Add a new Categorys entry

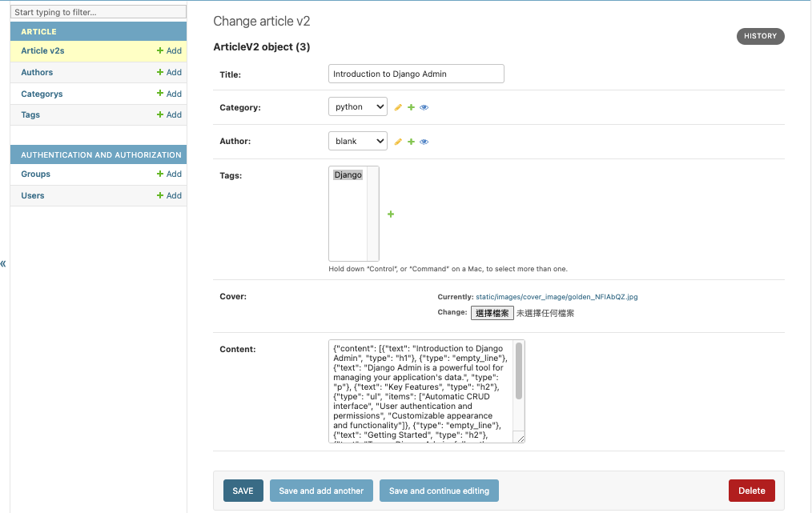click(x=169, y=94)
